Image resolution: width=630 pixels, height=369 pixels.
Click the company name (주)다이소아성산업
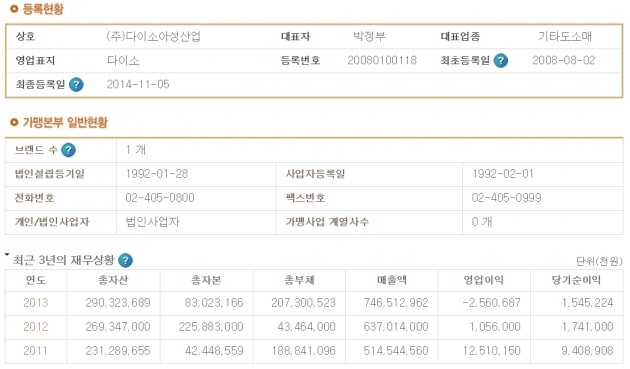pyautogui.click(x=153, y=37)
